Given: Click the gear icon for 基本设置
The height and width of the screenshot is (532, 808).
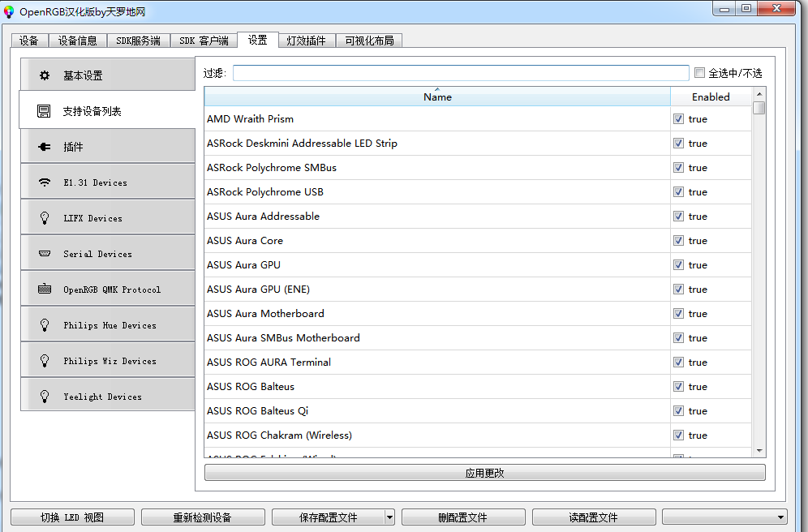Looking at the screenshot, I should click(x=45, y=75).
